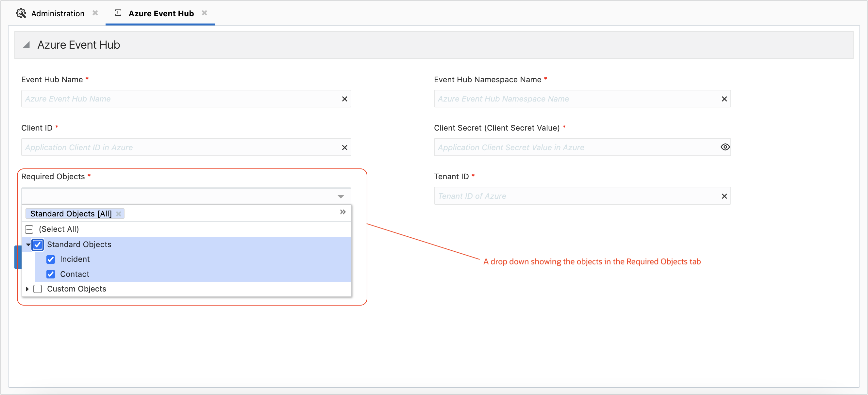
Task: Click the Standard Objects [All] tag text
Action: (71, 214)
